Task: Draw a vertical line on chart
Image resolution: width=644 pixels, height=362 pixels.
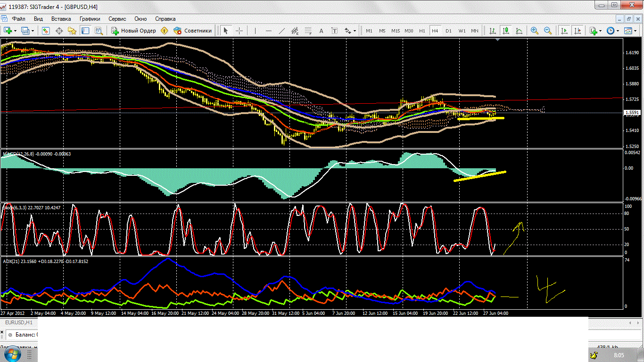Action: [255, 31]
